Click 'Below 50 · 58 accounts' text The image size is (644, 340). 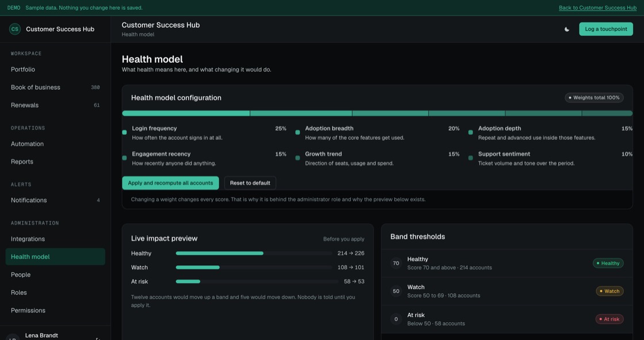point(436,323)
